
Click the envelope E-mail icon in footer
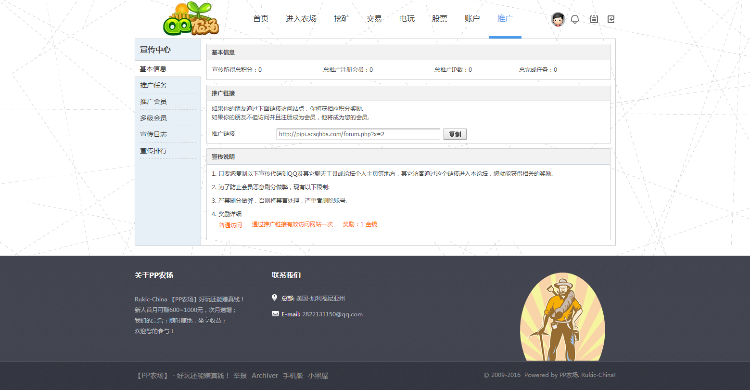coord(275,314)
